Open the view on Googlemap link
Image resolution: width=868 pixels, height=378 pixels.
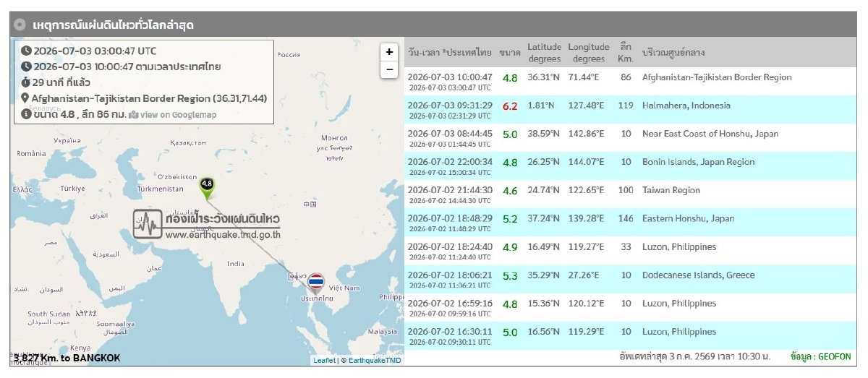pyautogui.click(x=172, y=115)
